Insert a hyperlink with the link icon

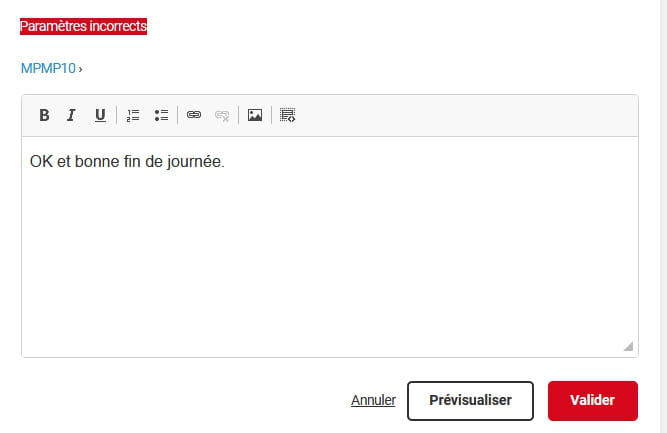[194, 115]
